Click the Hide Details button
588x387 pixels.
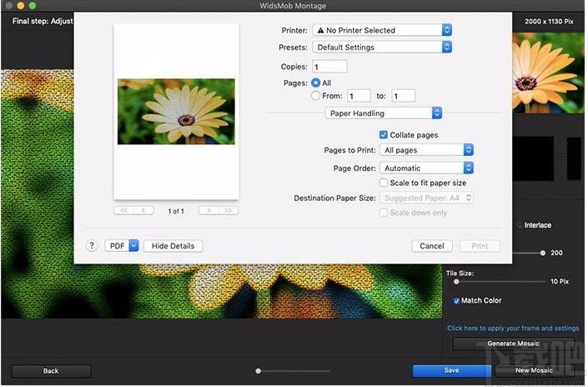tap(173, 245)
